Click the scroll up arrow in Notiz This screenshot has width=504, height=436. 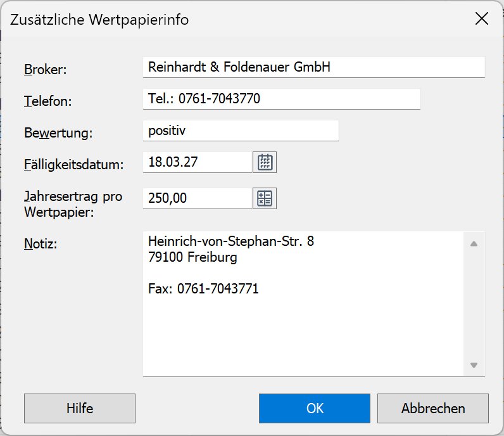point(474,243)
